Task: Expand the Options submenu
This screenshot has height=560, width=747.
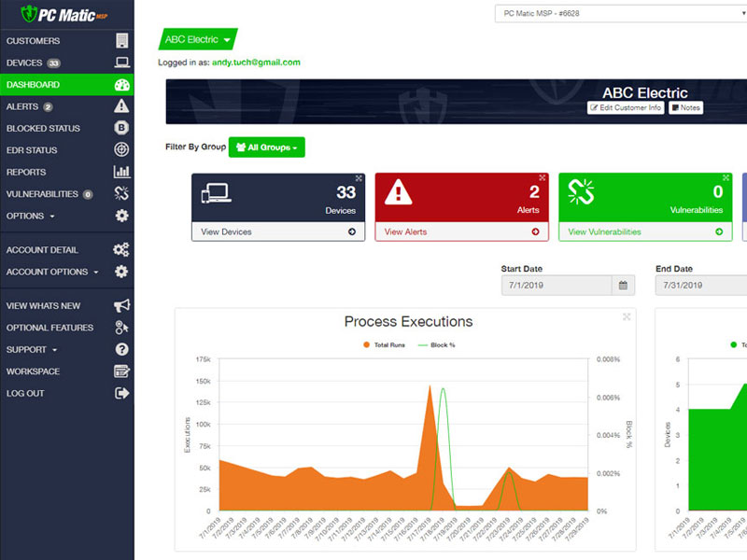Action: click(31, 216)
